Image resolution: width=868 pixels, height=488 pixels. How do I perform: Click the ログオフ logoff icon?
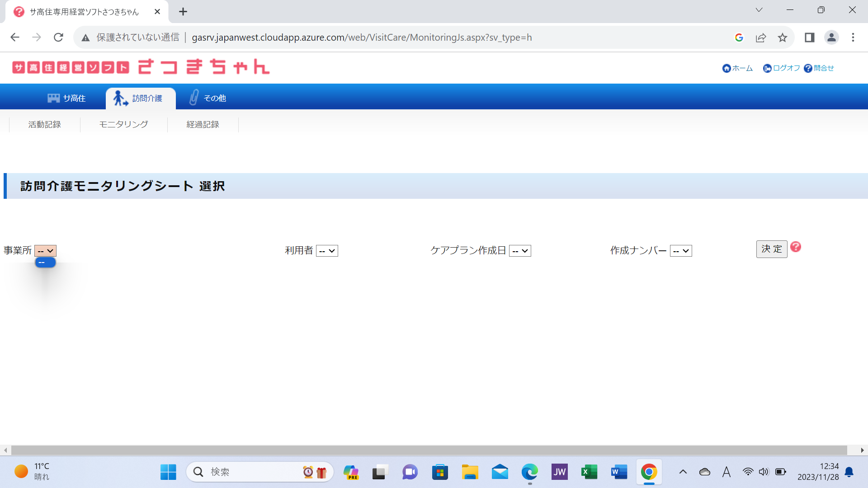(x=767, y=68)
